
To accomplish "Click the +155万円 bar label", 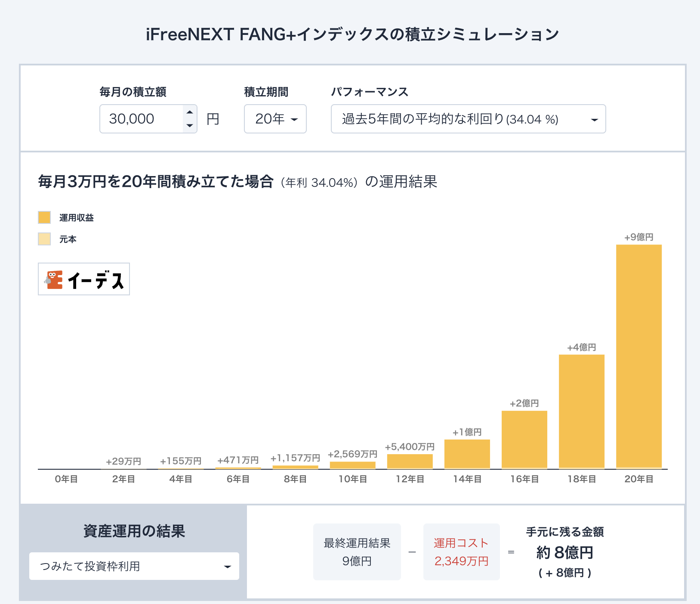I will [x=181, y=461].
